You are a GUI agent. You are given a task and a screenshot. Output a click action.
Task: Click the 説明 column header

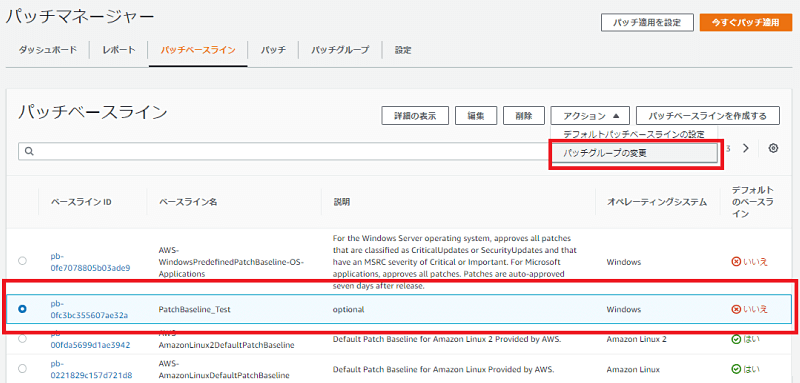(342, 202)
